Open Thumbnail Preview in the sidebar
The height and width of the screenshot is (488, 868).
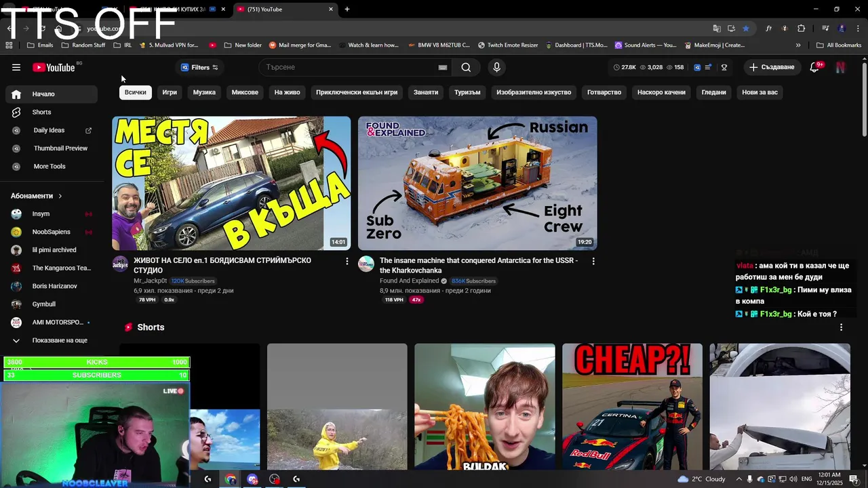[x=52, y=148]
